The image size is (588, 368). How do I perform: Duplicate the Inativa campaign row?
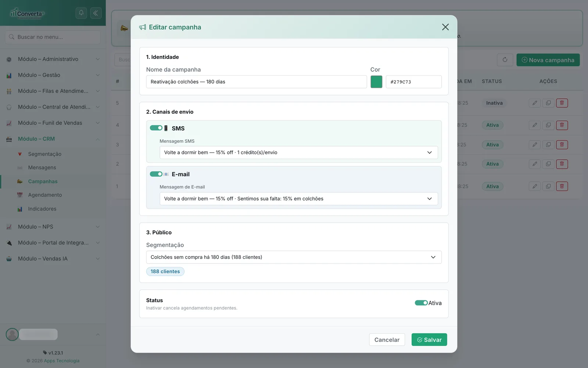click(548, 103)
